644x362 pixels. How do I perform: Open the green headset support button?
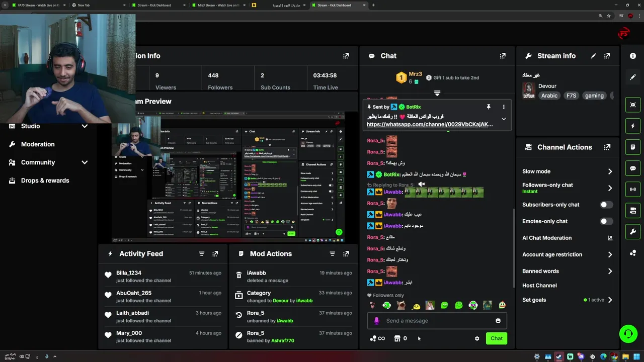click(x=628, y=333)
